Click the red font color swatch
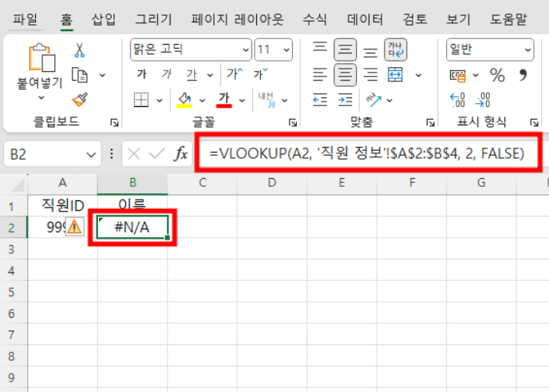The image size is (549, 392). tap(224, 100)
